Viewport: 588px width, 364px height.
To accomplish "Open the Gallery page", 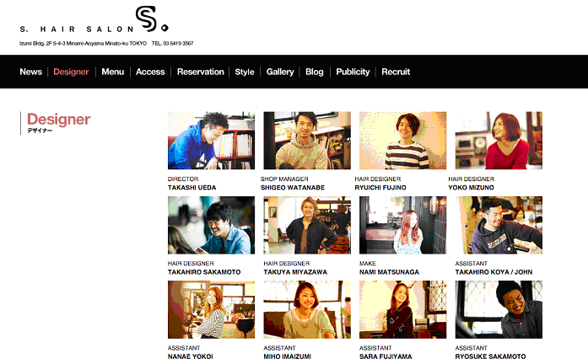I will 280,72.
